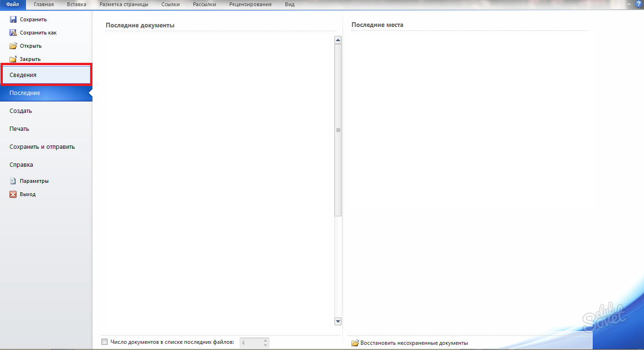Screen dimensions: 644x350
Task: Increase the recent files count with spinner arrows
Action: 266,340
